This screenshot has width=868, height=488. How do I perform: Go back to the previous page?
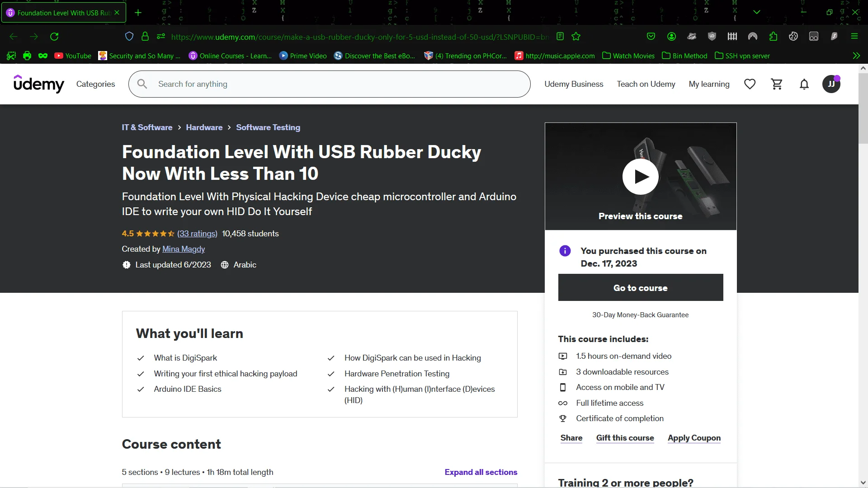pyautogui.click(x=14, y=37)
